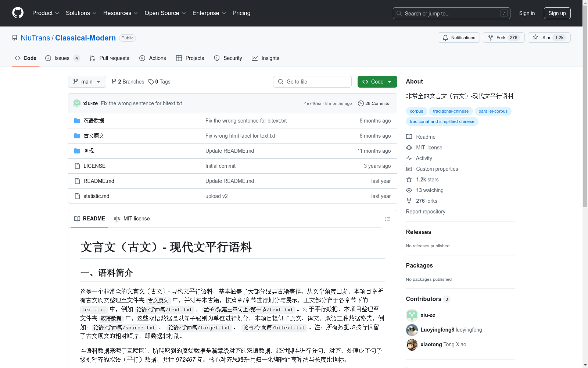
Task: Switch to the Insights tab
Action: [x=265, y=58]
